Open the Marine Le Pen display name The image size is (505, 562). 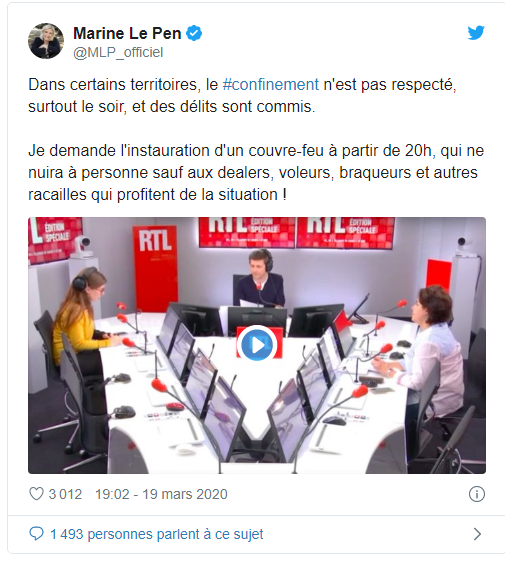click(127, 33)
